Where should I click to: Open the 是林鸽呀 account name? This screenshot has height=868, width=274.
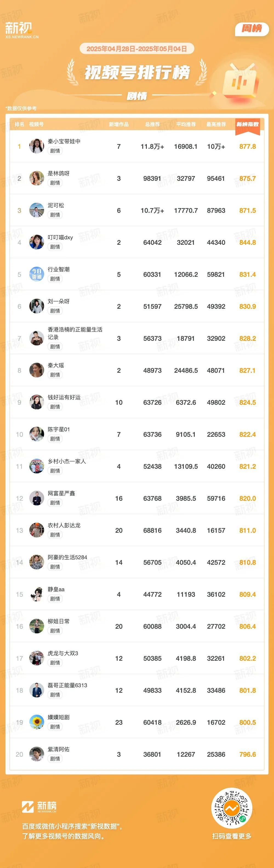[x=58, y=173]
